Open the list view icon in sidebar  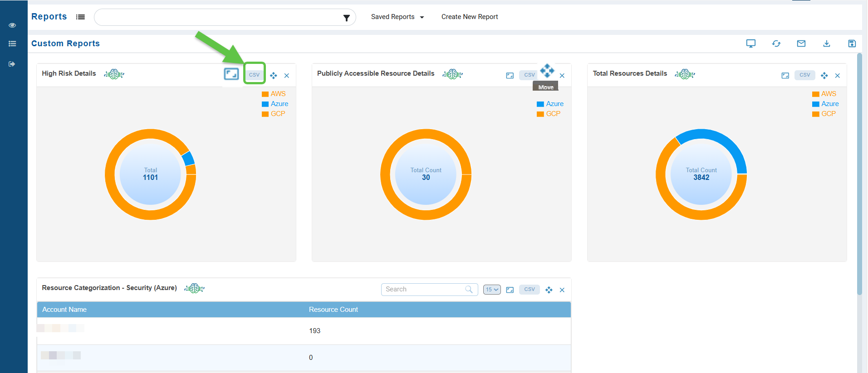[x=12, y=44]
